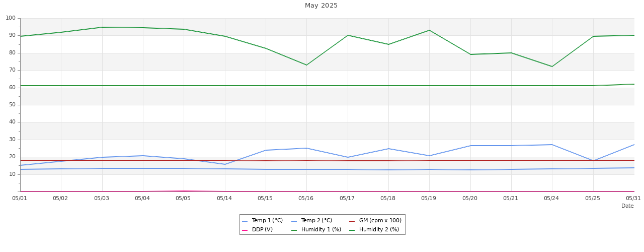This screenshot has width=644, height=252.
Task: Click the DDP (V) legend label
Action: click(262, 230)
